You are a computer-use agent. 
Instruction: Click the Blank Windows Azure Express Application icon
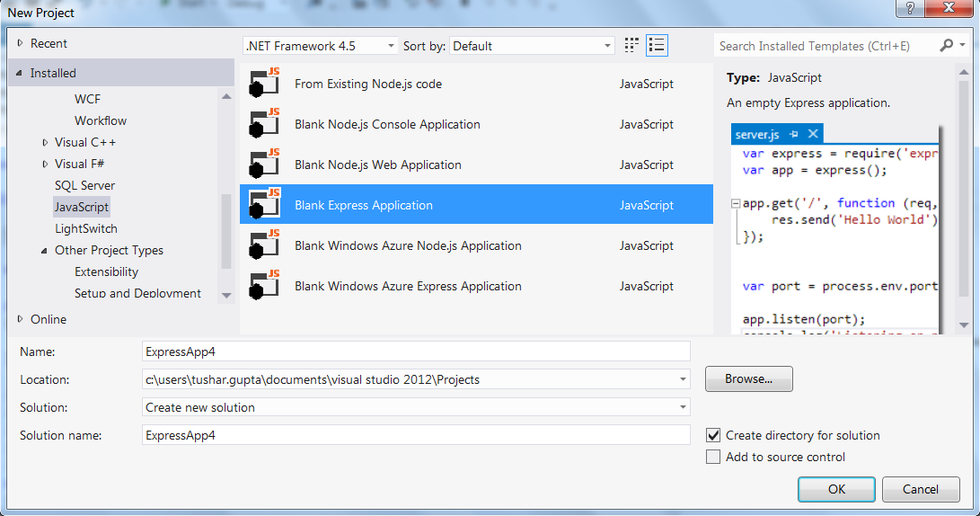click(264, 286)
